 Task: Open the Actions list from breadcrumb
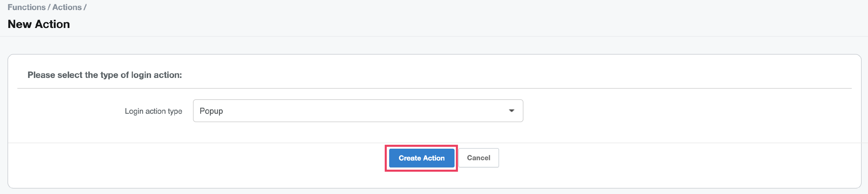coord(67,8)
